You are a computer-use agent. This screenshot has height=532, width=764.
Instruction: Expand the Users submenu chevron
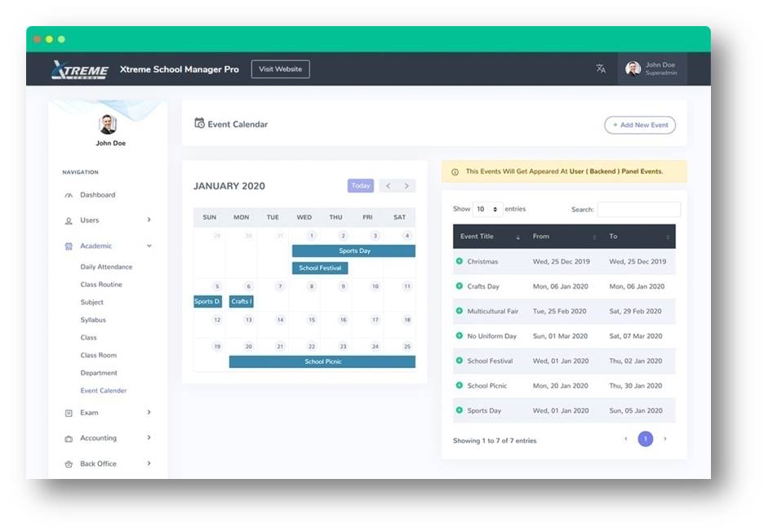[x=149, y=220]
